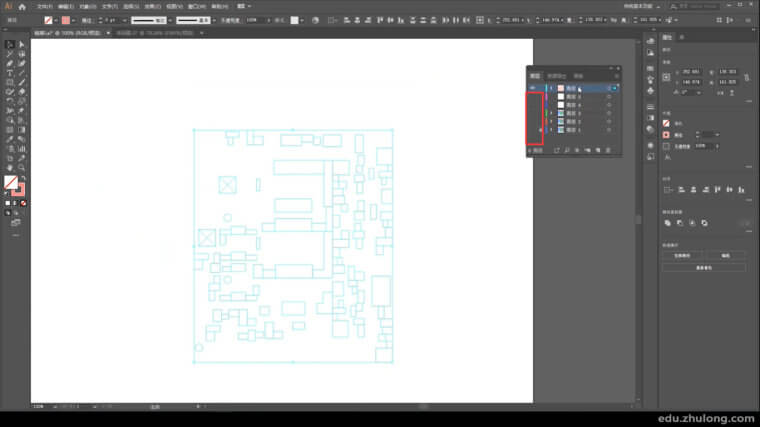The height and width of the screenshot is (427, 760).
Task: Click the Home icon beside Ai logo
Action: coord(22,6)
